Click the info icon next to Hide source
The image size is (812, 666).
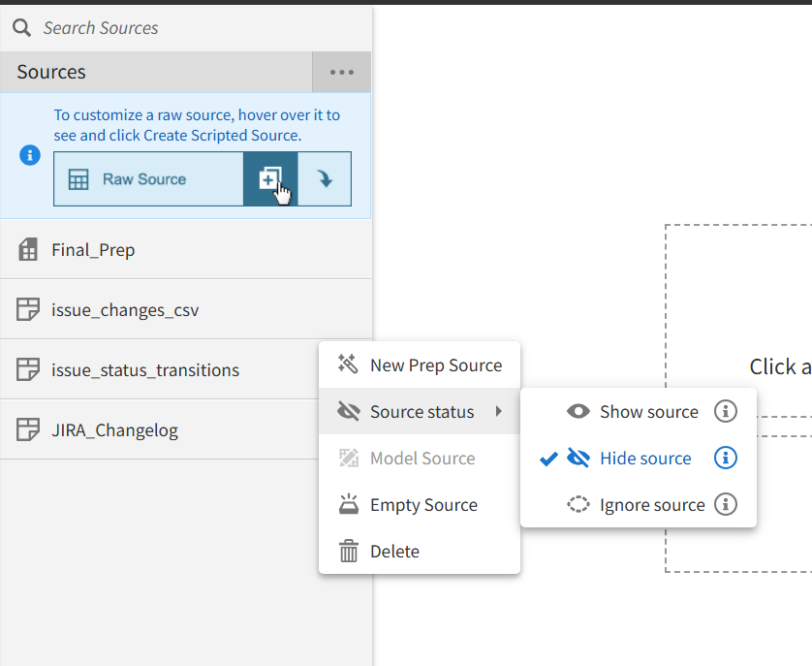tap(725, 459)
